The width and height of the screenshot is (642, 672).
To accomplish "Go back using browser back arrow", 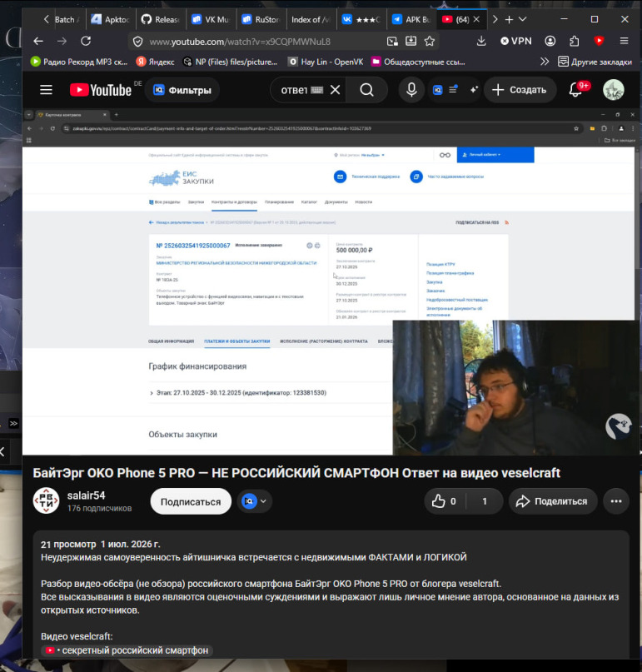I will click(38, 41).
